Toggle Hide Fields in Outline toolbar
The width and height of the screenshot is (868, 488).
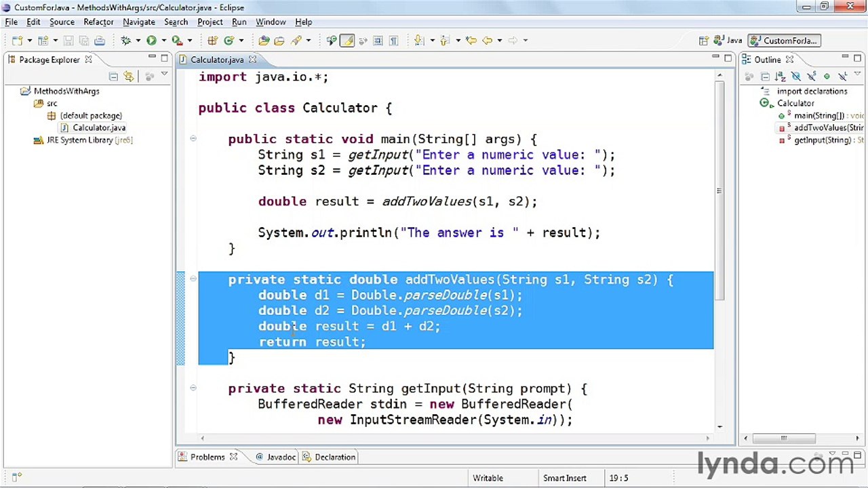pos(795,77)
